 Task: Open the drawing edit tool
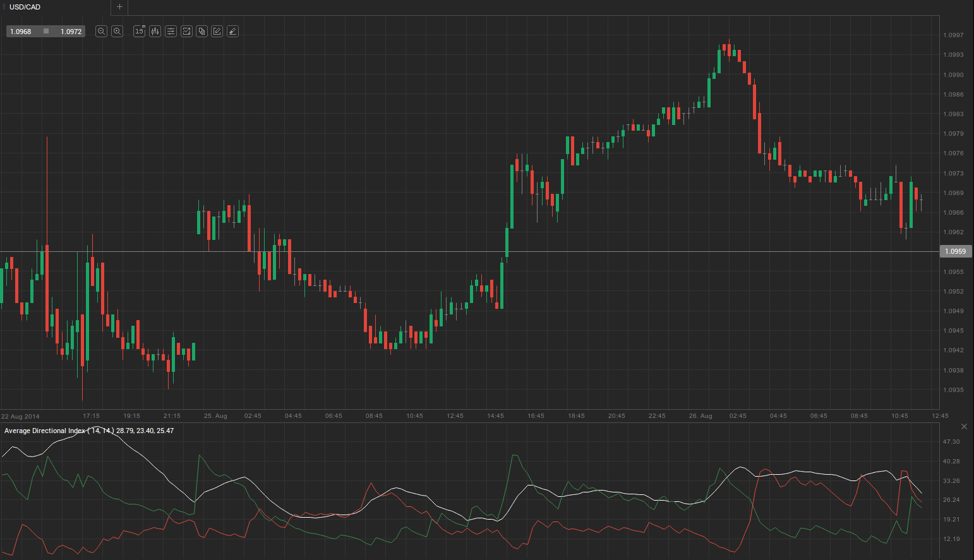(x=217, y=31)
